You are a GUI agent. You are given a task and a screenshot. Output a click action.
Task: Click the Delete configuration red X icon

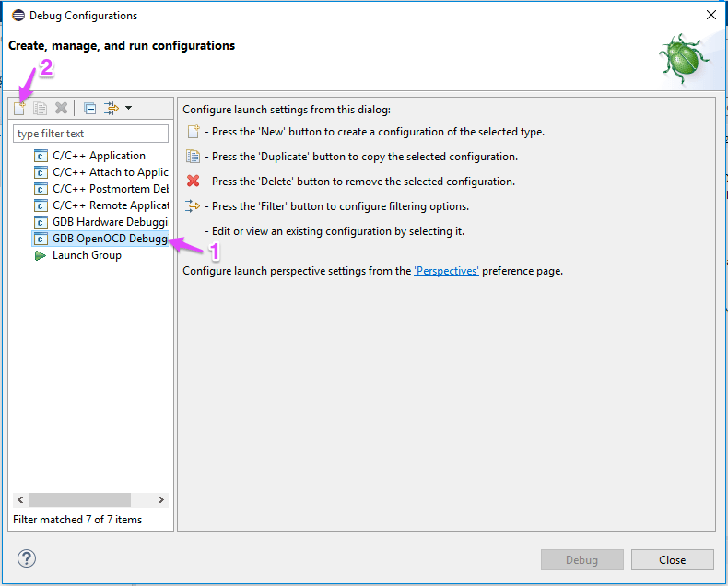pos(61,108)
